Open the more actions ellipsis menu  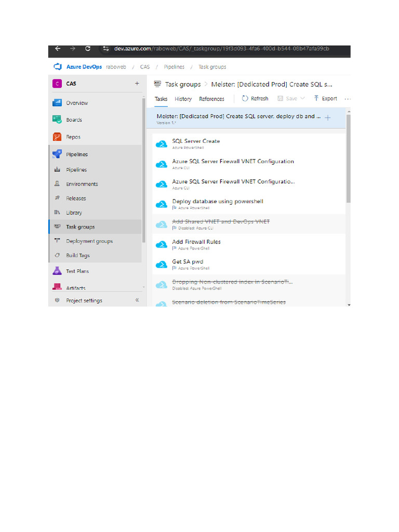[348, 99]
